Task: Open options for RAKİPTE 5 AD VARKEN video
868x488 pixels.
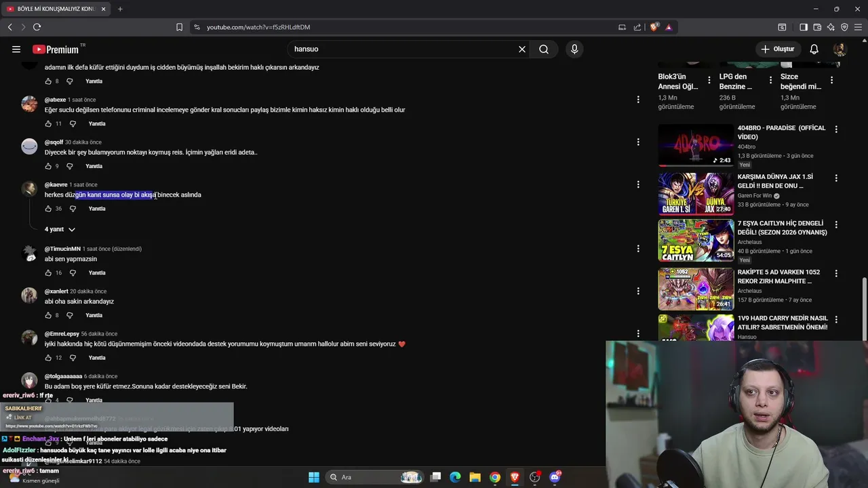Action: click(x=836, y=273)
